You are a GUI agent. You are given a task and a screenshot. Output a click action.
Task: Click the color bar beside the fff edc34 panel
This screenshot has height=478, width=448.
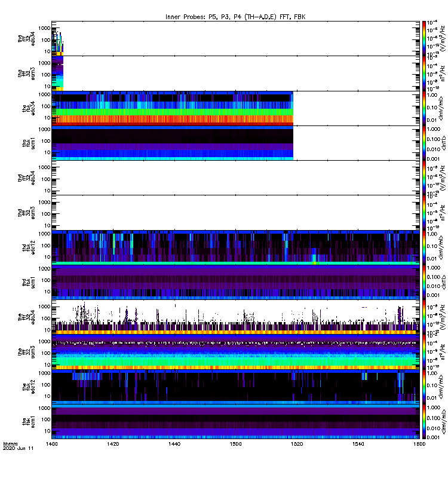tap(424, 317)
